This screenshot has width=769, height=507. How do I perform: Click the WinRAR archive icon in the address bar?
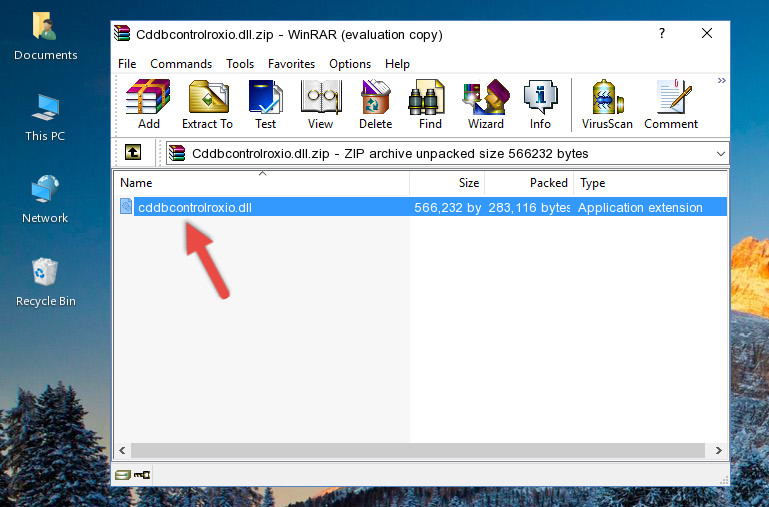pos(177,153)
